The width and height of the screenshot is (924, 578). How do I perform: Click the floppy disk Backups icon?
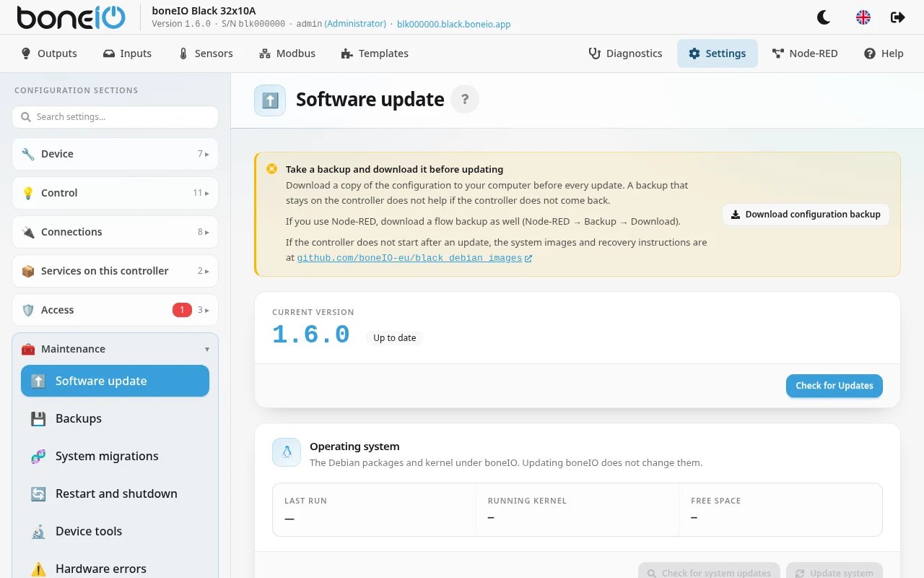click(38, 418)
